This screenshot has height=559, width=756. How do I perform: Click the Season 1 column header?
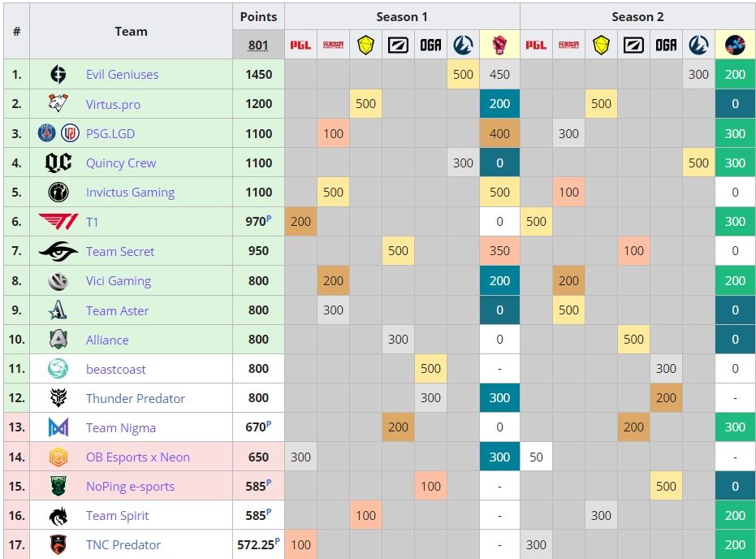pos(402,17)
